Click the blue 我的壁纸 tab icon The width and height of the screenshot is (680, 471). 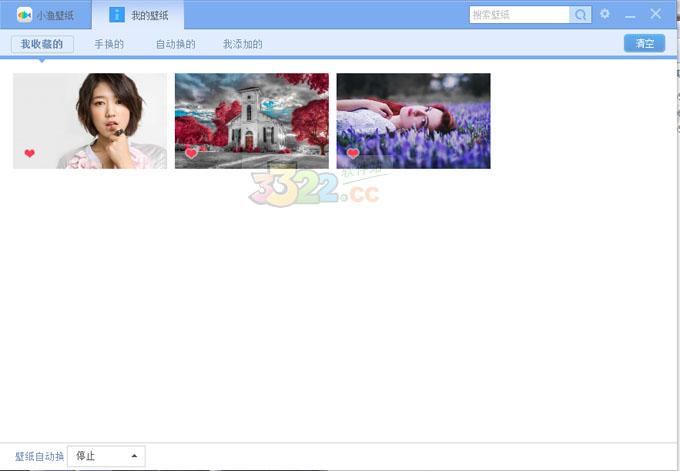(x=117, y=15)
